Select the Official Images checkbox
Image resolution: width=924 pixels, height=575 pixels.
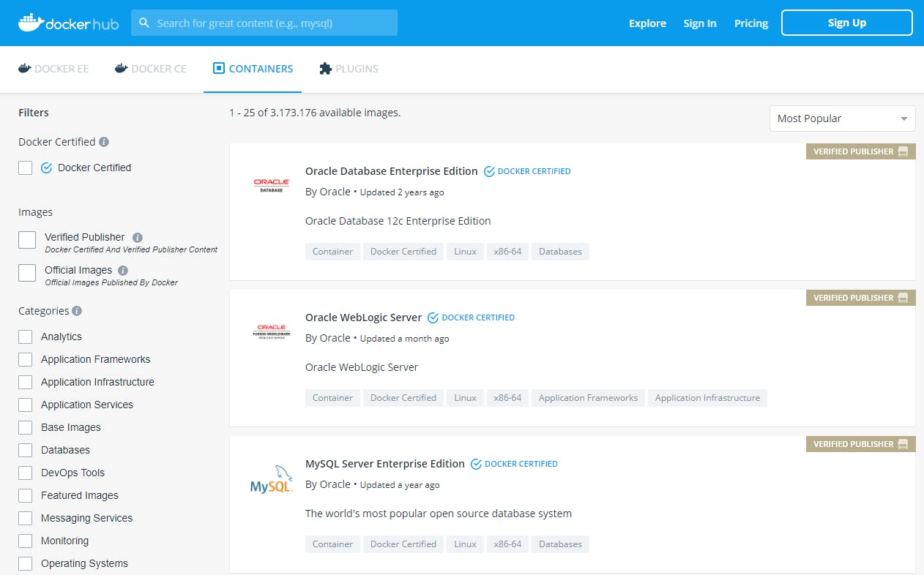click(x=27, y=273)
